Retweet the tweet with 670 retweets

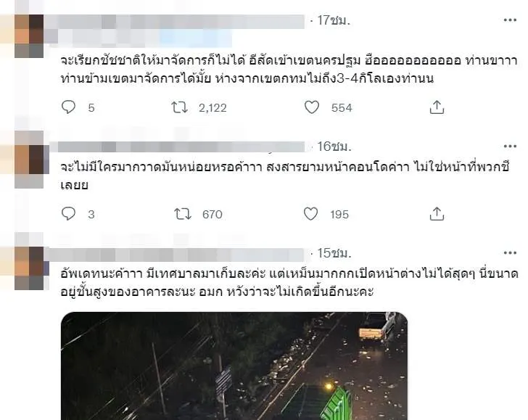[x=183, y=214]
